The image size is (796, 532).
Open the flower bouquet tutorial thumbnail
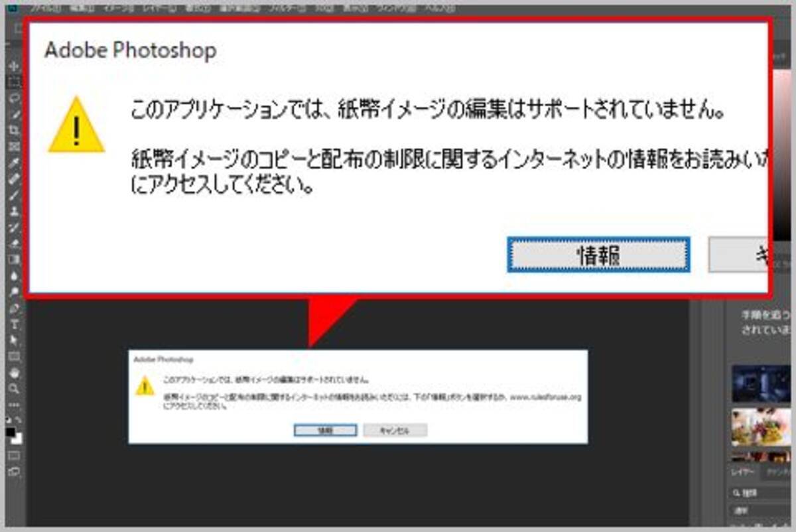[762, 427]
